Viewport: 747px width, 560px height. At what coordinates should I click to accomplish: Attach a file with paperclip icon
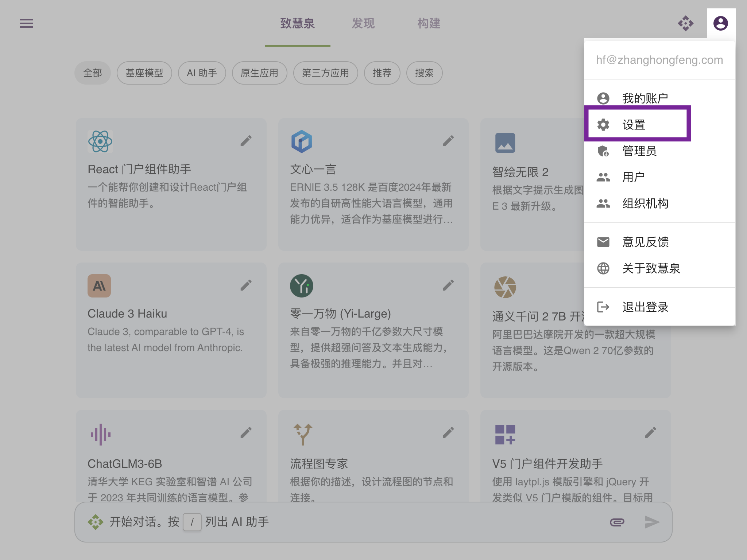pos(617,522)
